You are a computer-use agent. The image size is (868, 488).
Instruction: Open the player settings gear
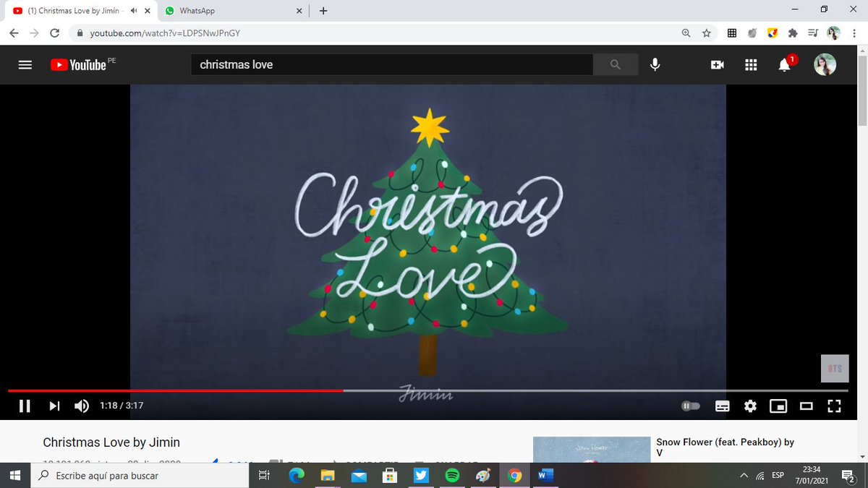tap(750, 406)
